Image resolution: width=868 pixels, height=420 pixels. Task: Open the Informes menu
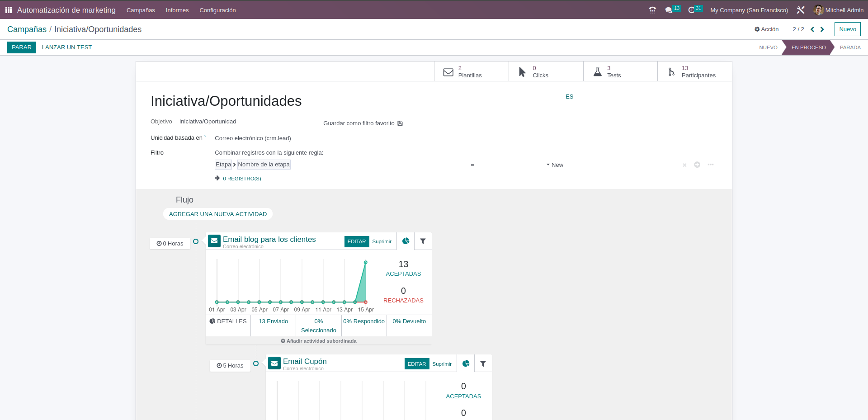177,10
